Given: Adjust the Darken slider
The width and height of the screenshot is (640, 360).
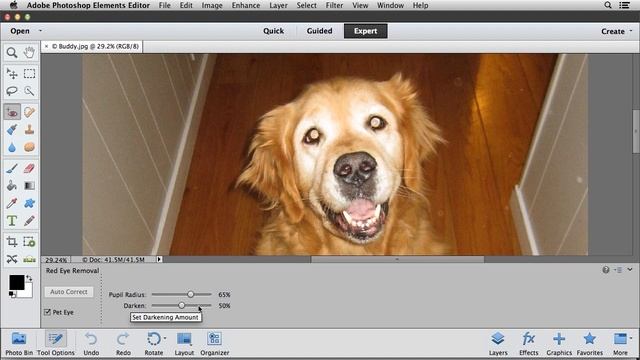Looking at the screenshot, I should [182, 305].
